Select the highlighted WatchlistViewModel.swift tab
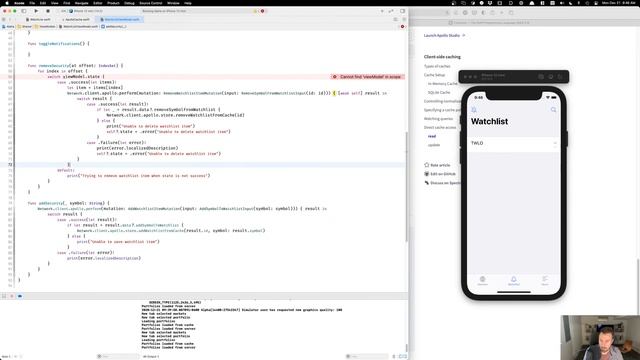640x360 pixels. pos(120,19)
